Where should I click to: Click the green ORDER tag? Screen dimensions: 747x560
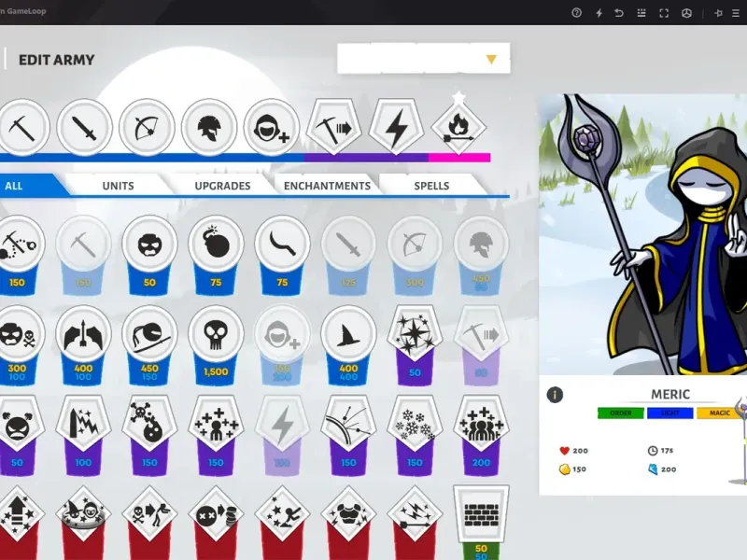620,413
